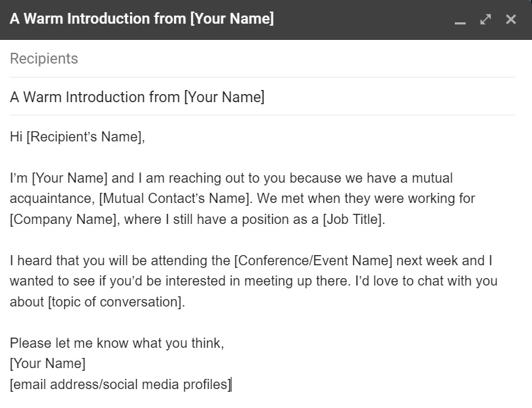Click the [email address/social media profiles] line
The width and height of the screenshot is (532, 408).
[x=120, y=385]
